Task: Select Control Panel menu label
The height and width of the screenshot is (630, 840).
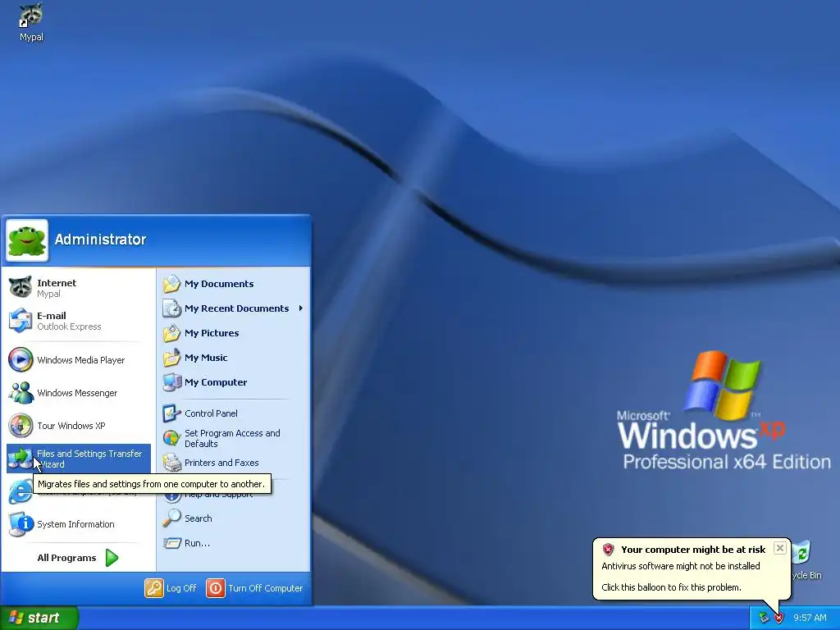Action: tap(211, 413)
